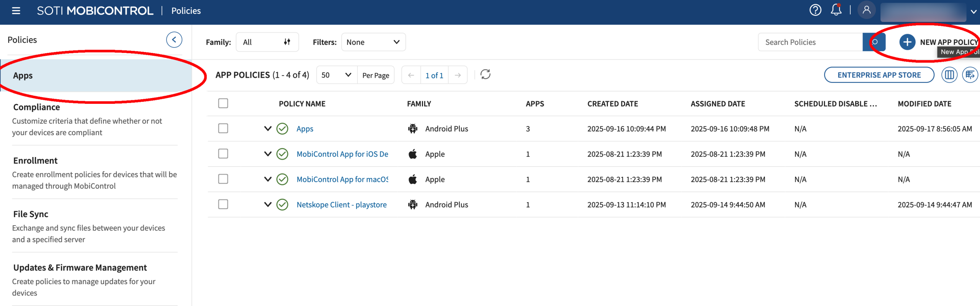Select the Apps policy category
The image size is (980, 306).
click(x=96, y=75)
